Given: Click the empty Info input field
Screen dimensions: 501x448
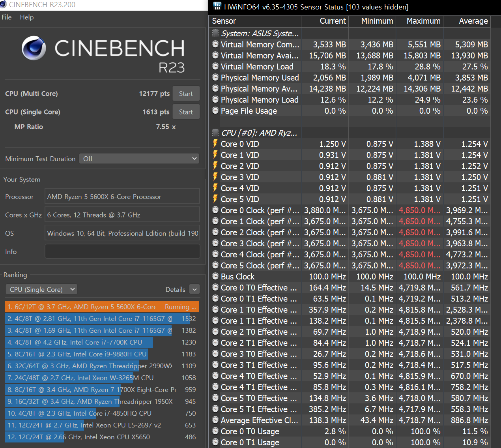Looking at the screenshot, I should tap(122, 251).
